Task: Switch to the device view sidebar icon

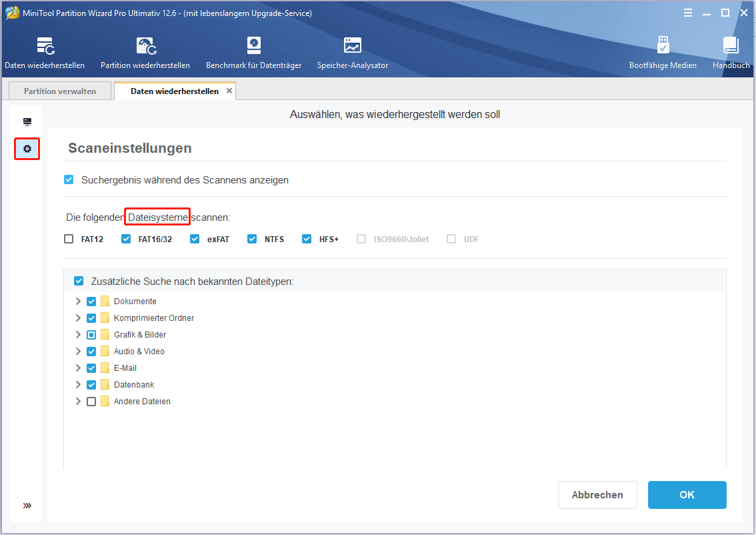Action: pyautogui.click(x=27, y=121)
